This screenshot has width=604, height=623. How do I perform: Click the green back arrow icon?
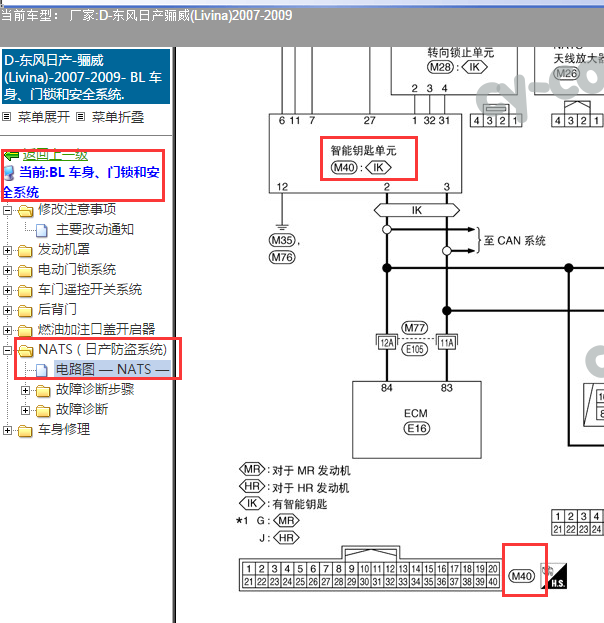[x=12, y=155]
